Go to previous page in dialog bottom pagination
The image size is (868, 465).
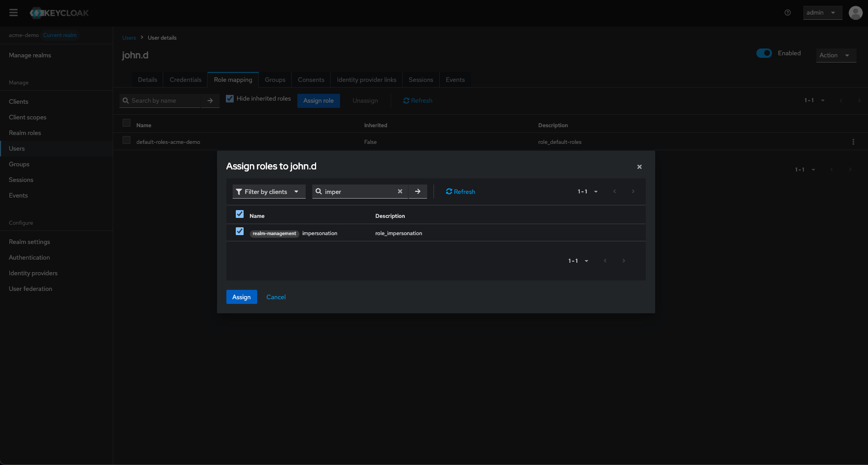pos(605,261)
